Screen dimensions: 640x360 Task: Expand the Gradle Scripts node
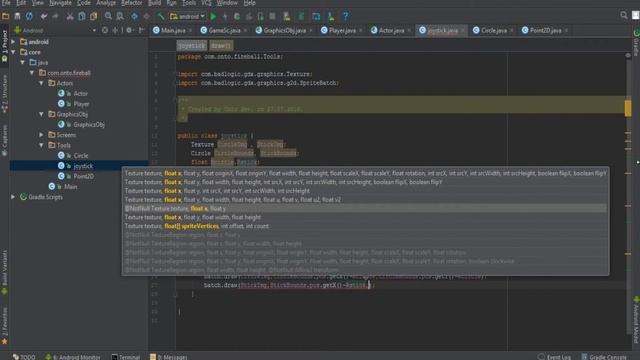13,197
